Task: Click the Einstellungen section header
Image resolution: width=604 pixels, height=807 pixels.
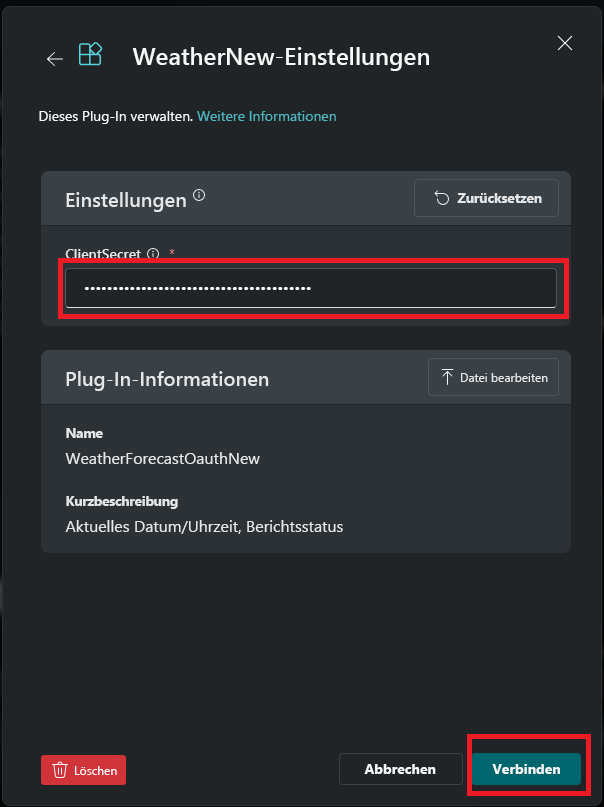Action: click(x=124, y=199)
